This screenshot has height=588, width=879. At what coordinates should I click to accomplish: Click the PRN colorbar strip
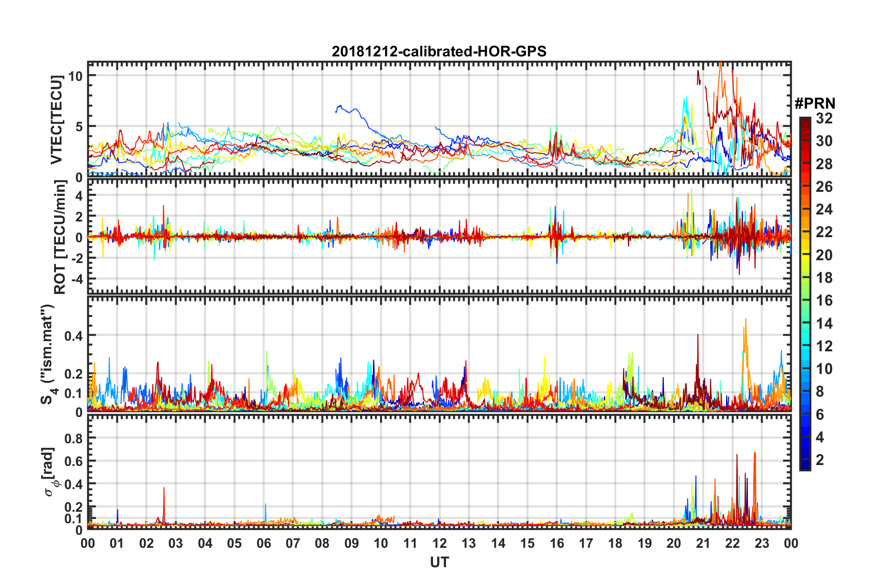pyautogui.click(x=805, y=294)
